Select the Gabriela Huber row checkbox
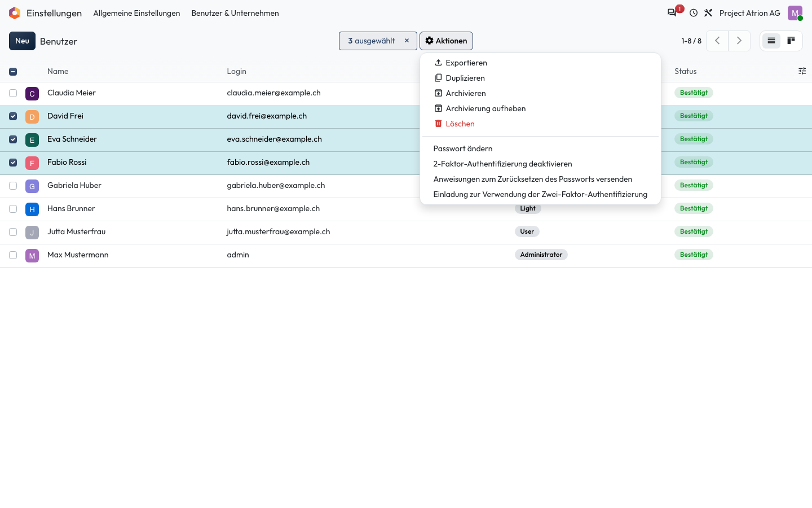Screen dimensions: 812x508 (13, 186)
